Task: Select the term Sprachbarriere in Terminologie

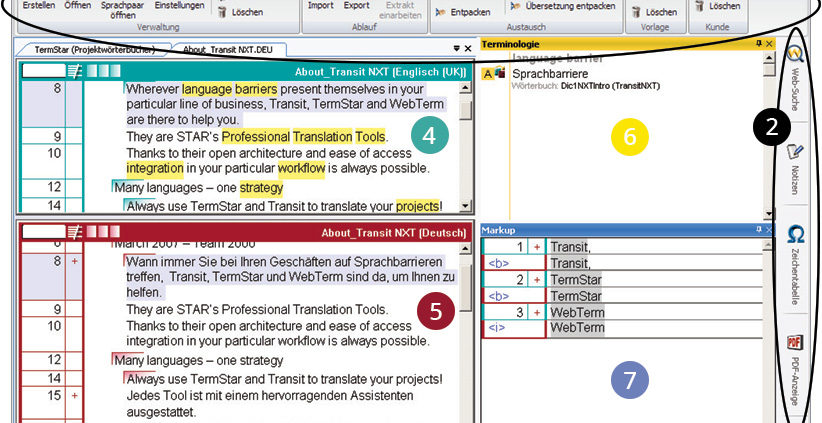Action: [x=550, y=74]
